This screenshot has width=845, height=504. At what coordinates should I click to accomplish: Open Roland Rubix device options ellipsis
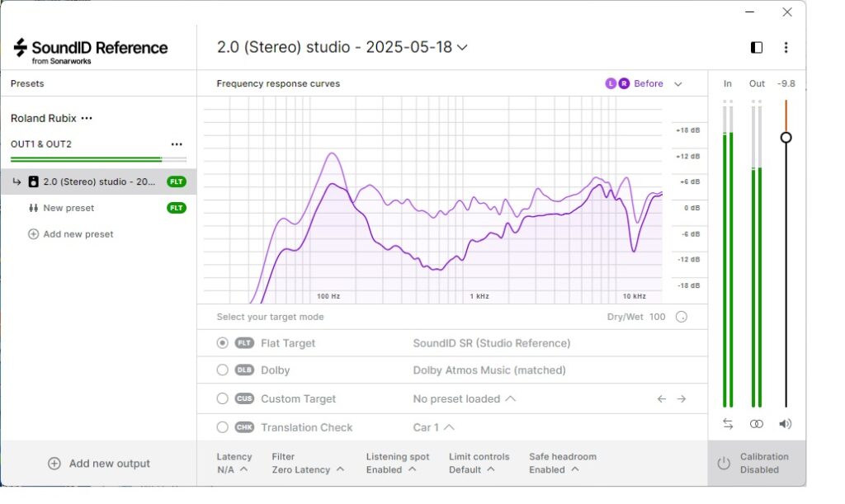point(87,118)
